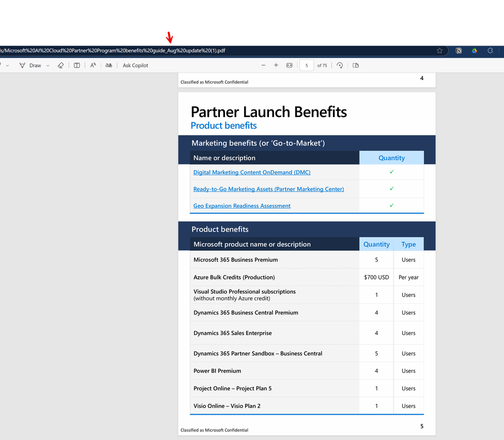Click the 'Name or description' column header
The height and width of the screenshot is (440, 504).
pyautogui.click(x=225, y=158)
